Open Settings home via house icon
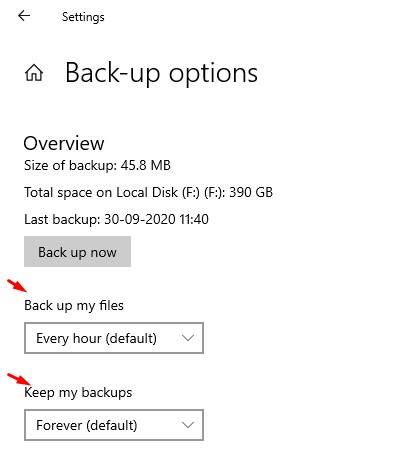 click(34, 73)
